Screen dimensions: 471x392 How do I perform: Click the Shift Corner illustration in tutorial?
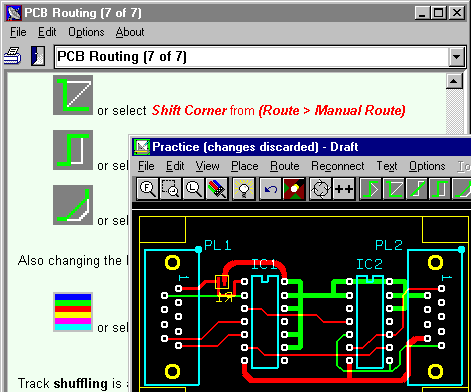tap(73, 95)
